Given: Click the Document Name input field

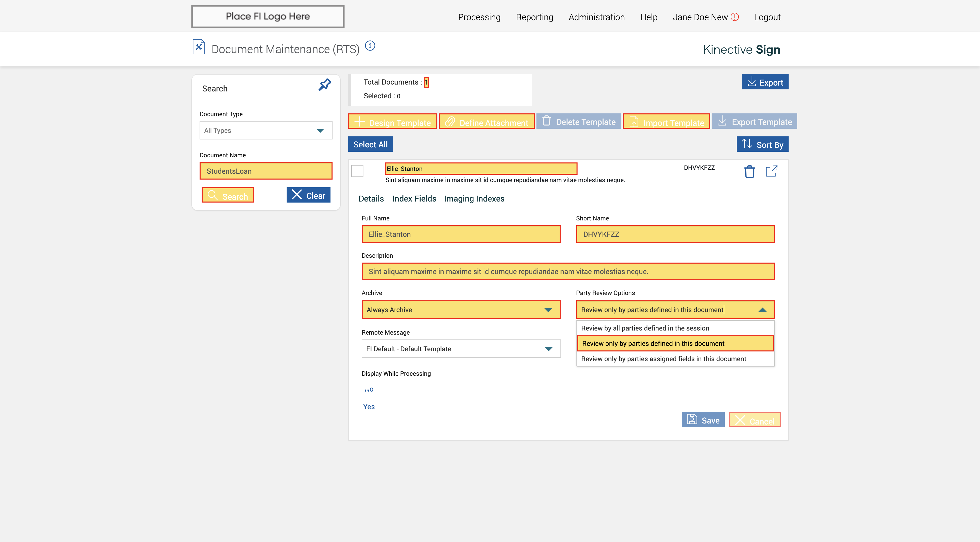Looking at the screenshot, I should pyautogui.click(x=265, y=171).
